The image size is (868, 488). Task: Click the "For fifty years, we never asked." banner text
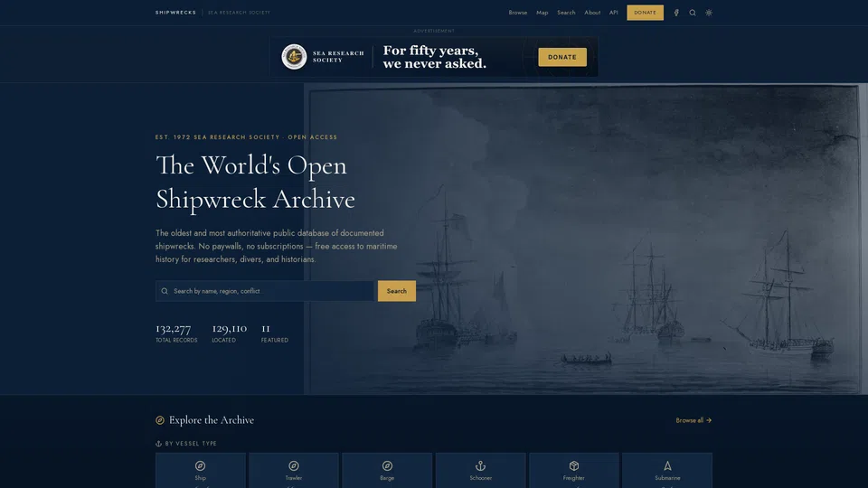click(435, 57)
